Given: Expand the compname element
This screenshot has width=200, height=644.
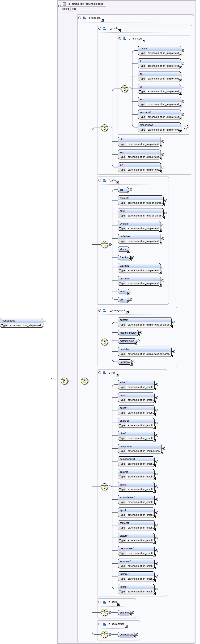Looking at the screenshot, I should tap(164, 448).
